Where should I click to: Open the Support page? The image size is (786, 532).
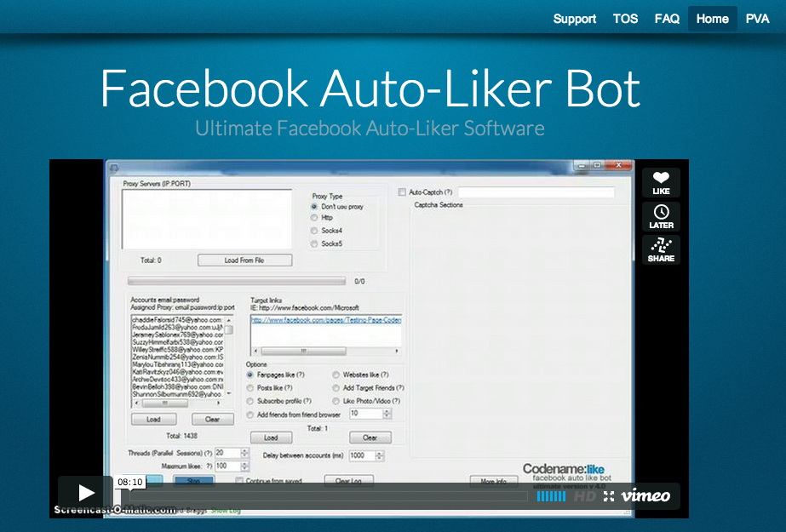[575, 19]
